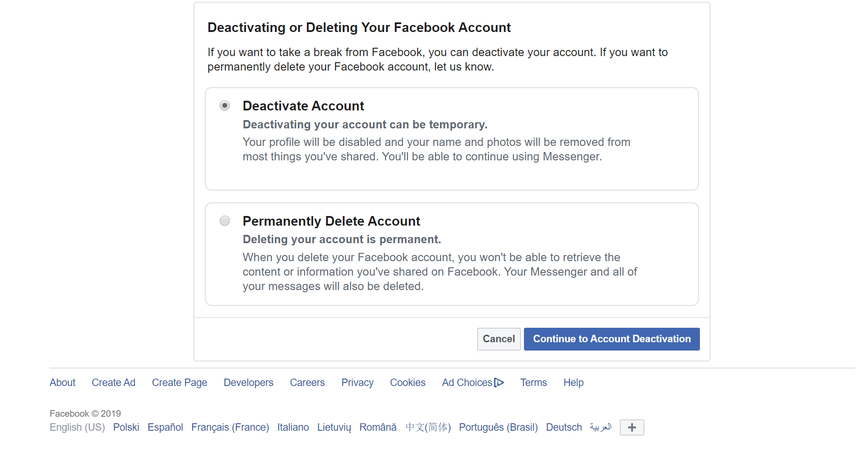
Task: Click the Help footer link
Action: (x=573, y=383)
